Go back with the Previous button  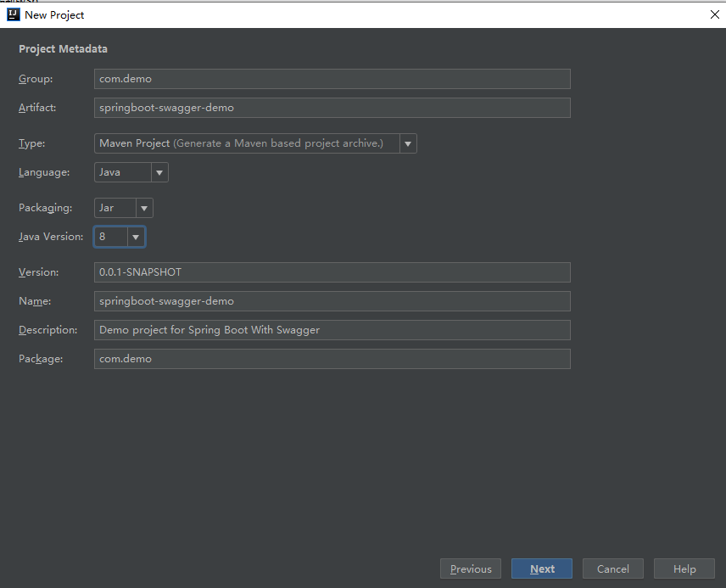pos(471,568)
